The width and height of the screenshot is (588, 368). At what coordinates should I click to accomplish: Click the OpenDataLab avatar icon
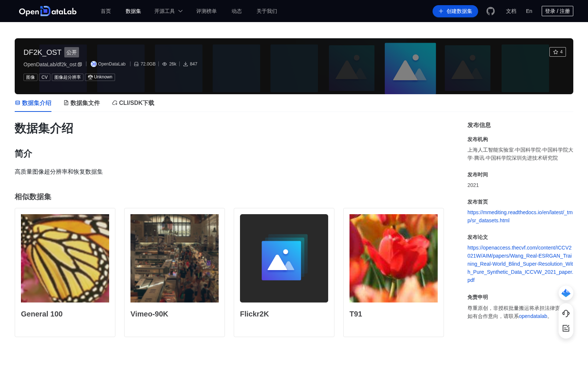94,64
